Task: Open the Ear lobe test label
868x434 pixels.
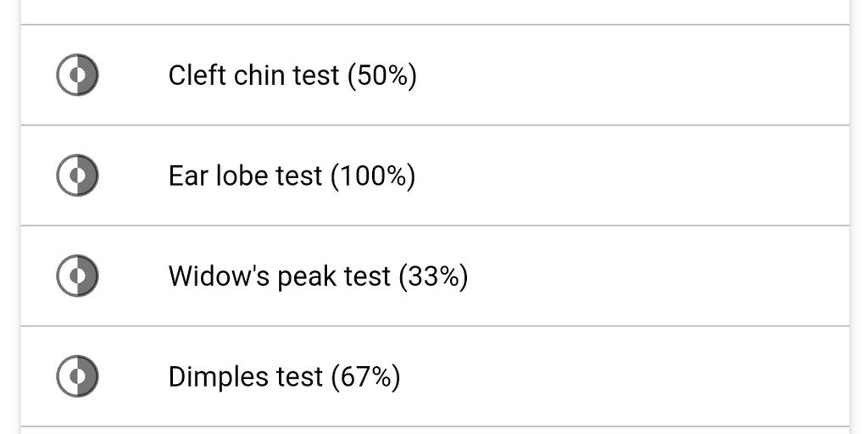Action: click(x=245, y=176)
